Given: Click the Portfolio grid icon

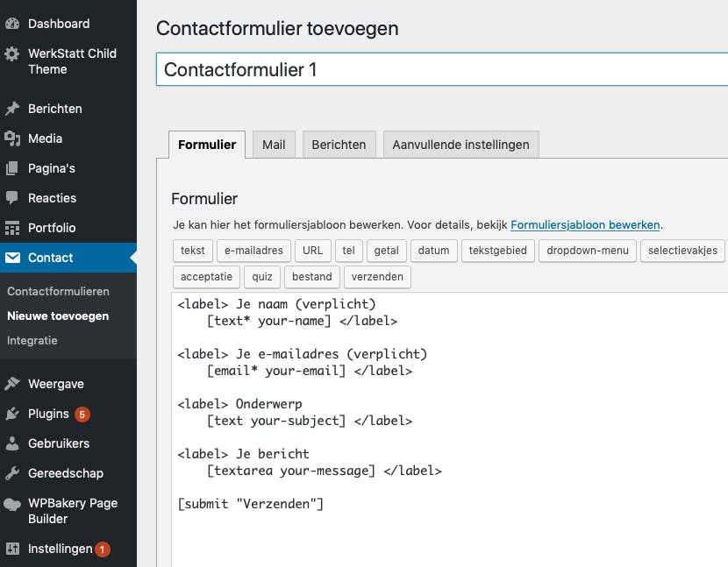Looking at the screenshot, I should tap(12, 228).
